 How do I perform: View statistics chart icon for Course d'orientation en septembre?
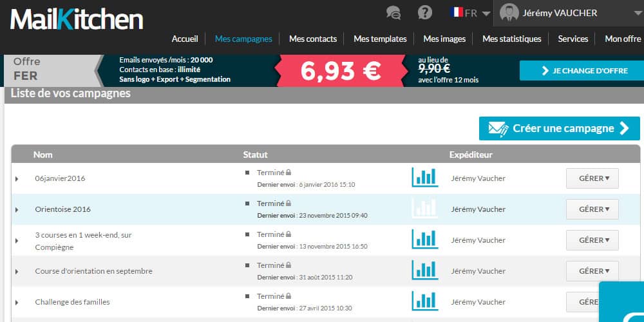click(x=424, y=270)
